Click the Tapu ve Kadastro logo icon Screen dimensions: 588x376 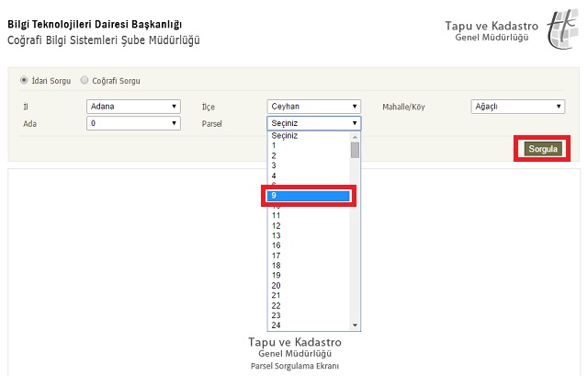562,29
